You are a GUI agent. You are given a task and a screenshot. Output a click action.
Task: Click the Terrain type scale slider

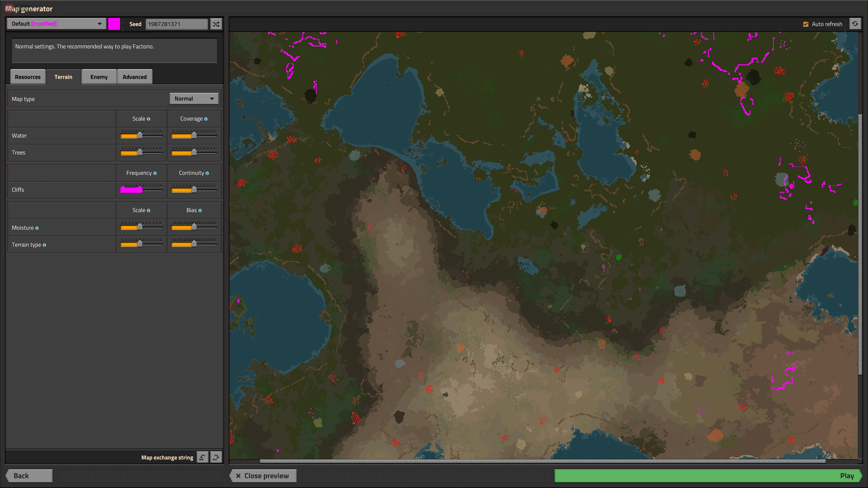[141, 243]
